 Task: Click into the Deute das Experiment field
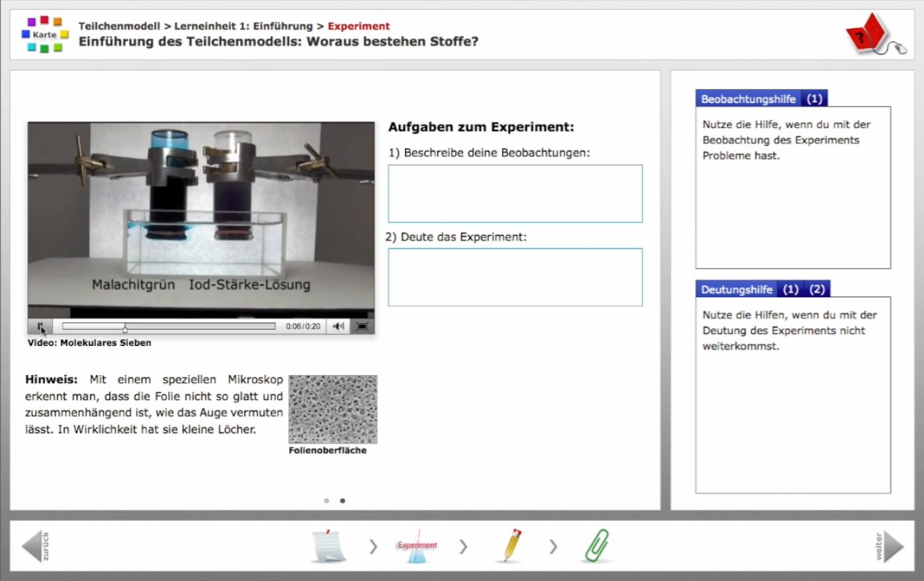pyautogui.click(x=515, y=277)
